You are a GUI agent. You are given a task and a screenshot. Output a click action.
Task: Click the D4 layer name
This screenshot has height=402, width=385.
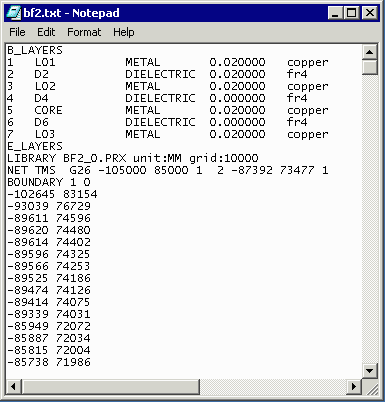click(x=41, y=98)
